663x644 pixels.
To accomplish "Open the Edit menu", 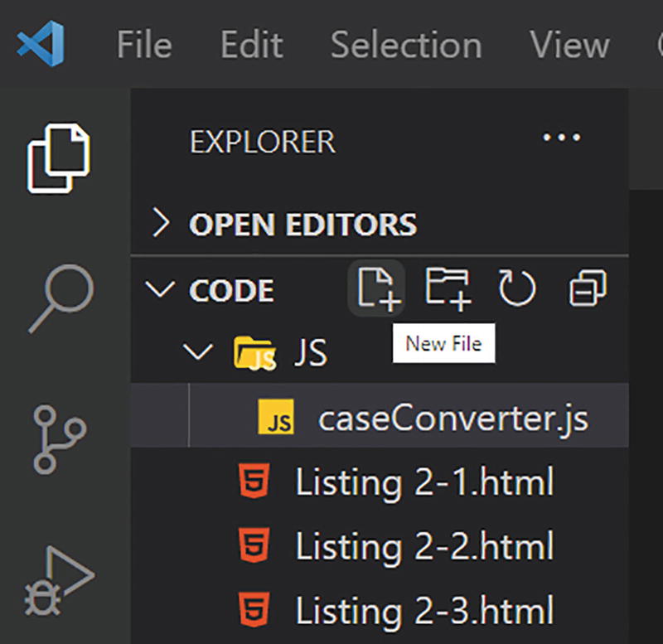I will [x=250, y=44].
